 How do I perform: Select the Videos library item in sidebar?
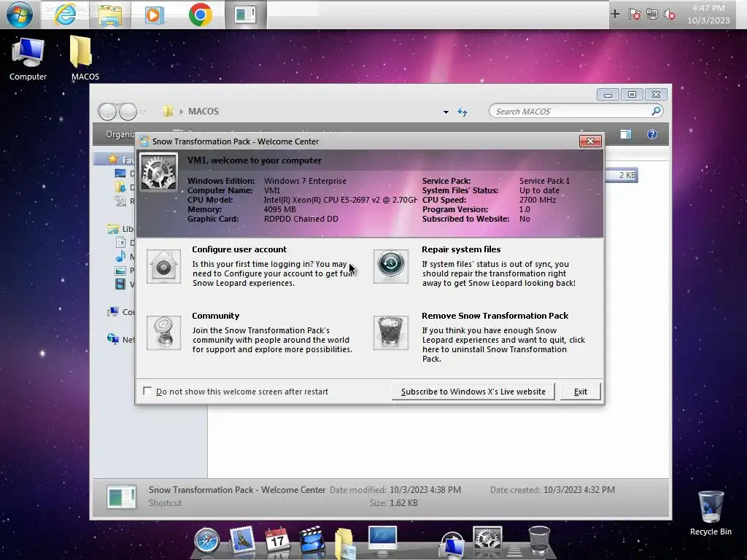coord(125,284)
